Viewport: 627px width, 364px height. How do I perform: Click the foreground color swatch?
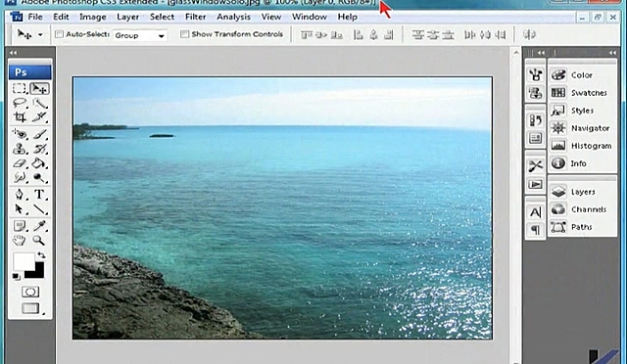point(24,261)
